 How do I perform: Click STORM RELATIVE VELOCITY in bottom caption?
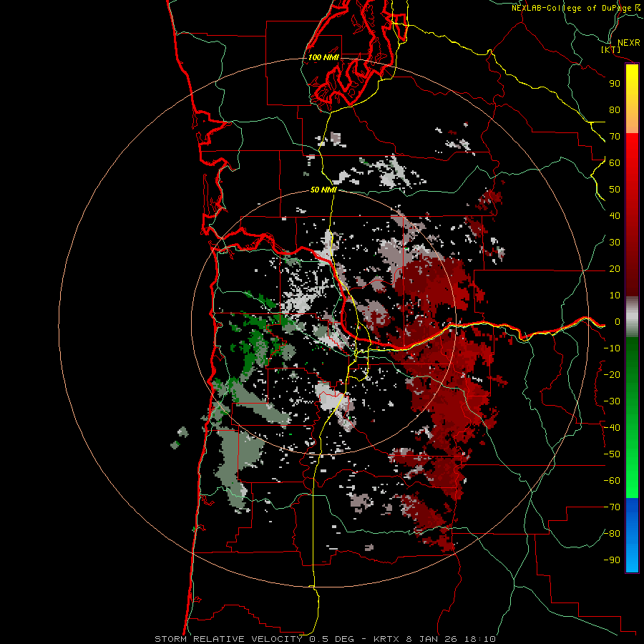tap(228, 639)
